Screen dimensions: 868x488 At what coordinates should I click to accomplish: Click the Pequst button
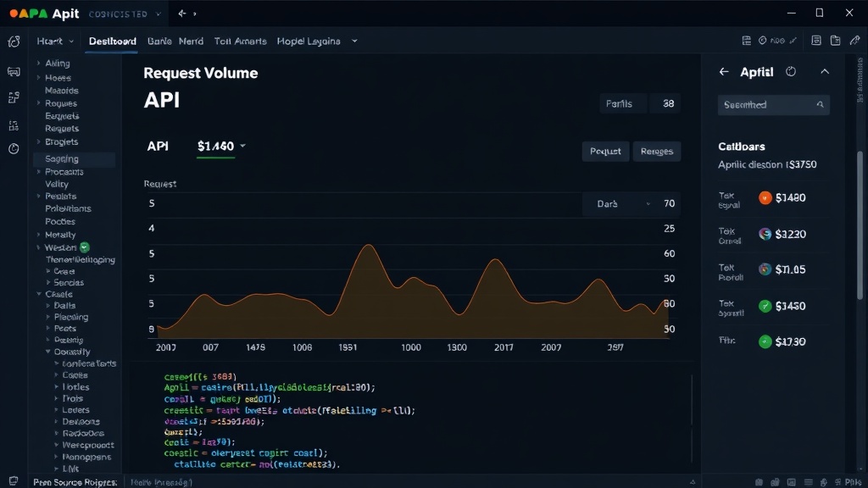click(605, 151)
